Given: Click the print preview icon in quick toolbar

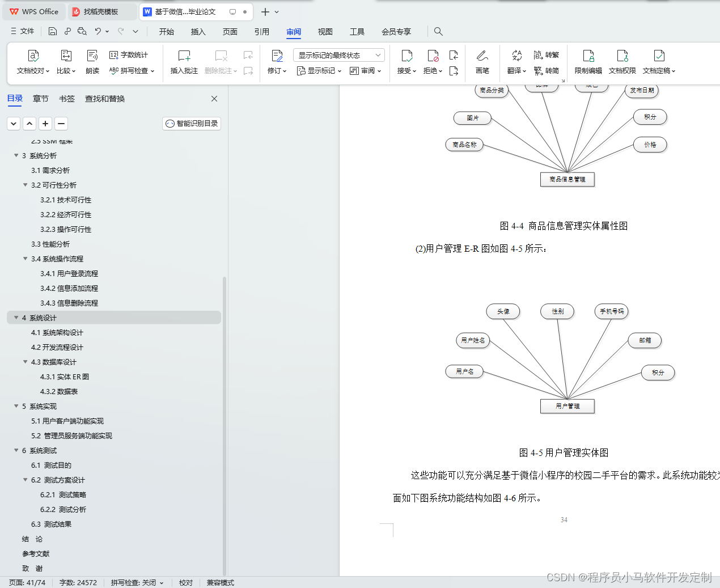Looking at the screenshot, I should pyautogui.click(x=82, y=31).
